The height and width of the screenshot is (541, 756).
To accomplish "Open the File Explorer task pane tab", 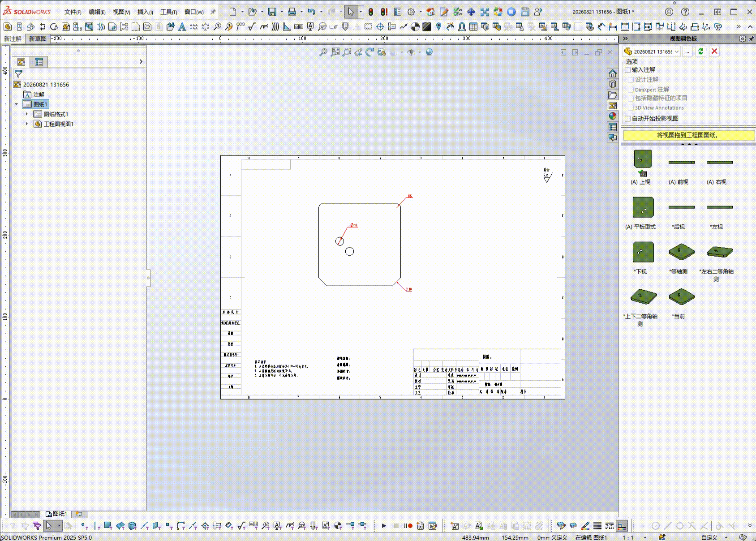I will (613, 95).
